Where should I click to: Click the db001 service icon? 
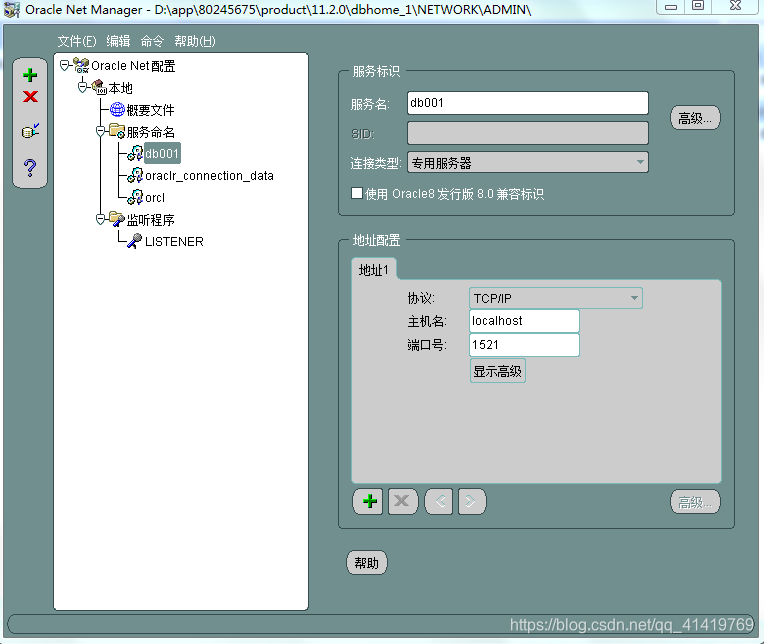point(135,153)
